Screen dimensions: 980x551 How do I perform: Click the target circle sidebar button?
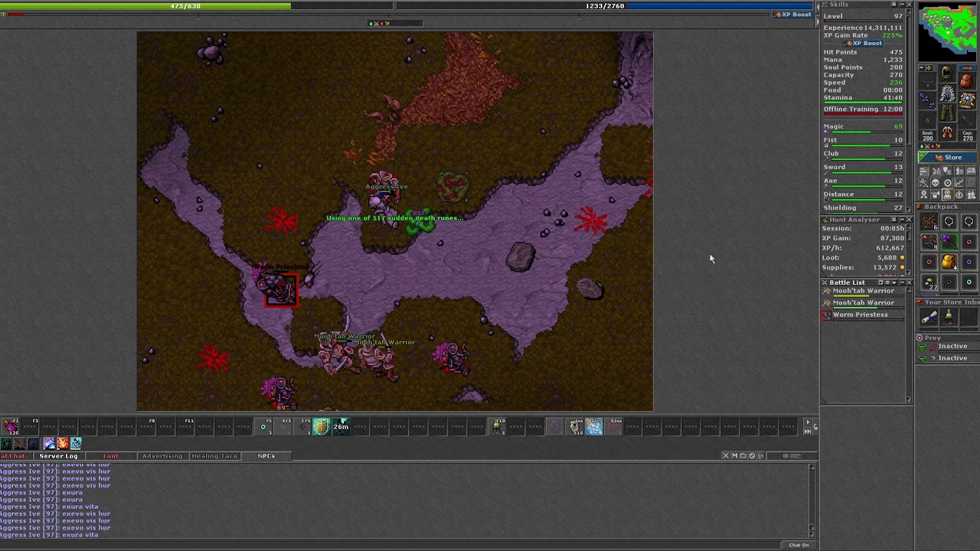pos(948,183)
